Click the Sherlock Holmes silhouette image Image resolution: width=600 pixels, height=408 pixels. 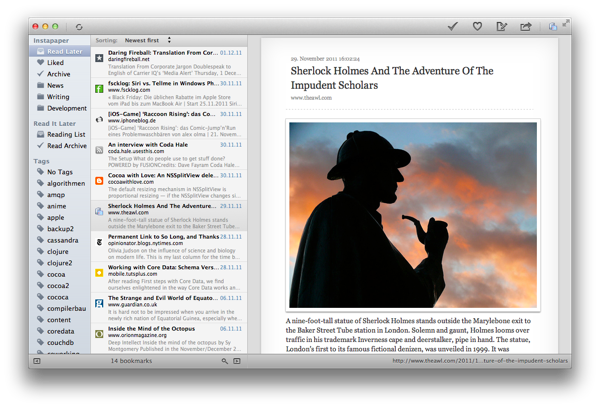click(x=413, y=215)
